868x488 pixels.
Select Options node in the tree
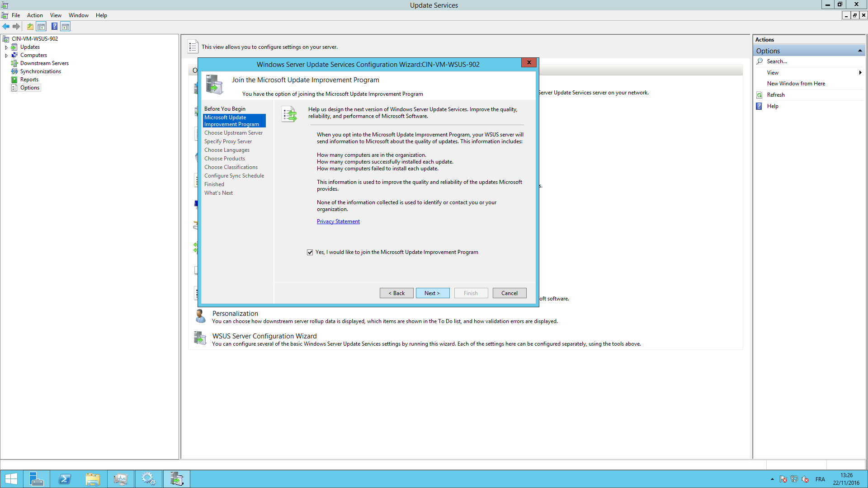click(x=30, y=88)
